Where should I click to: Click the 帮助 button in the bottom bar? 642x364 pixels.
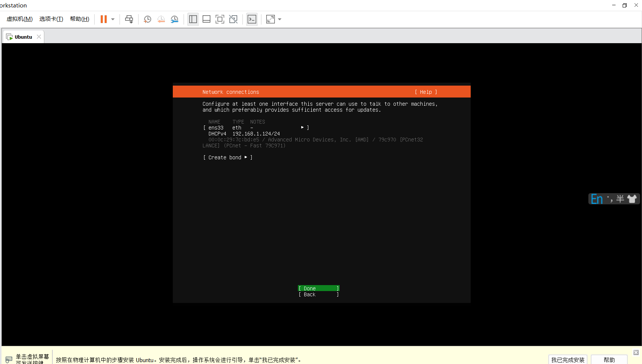tap(609, 360)
